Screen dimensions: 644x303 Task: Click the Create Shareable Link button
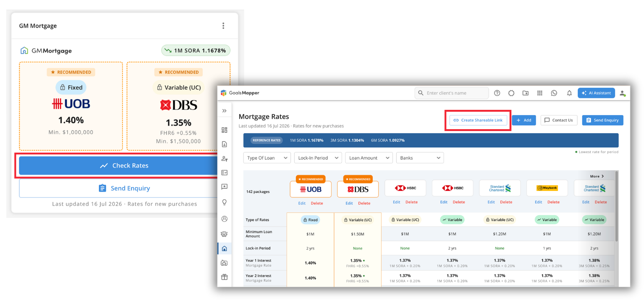478,120
